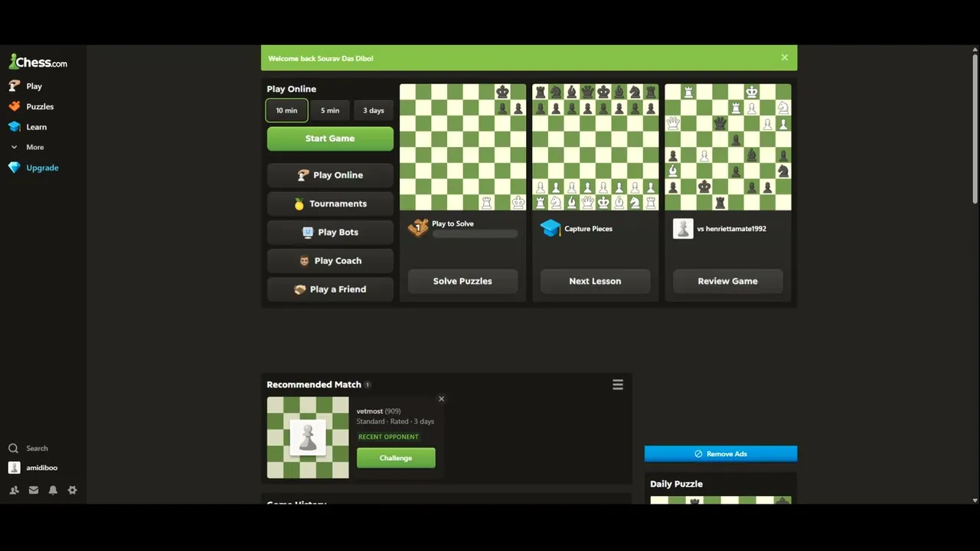980x551 pixels.
Task: Open the Puzzles menu in sidebar
Action: coord(31,106)
